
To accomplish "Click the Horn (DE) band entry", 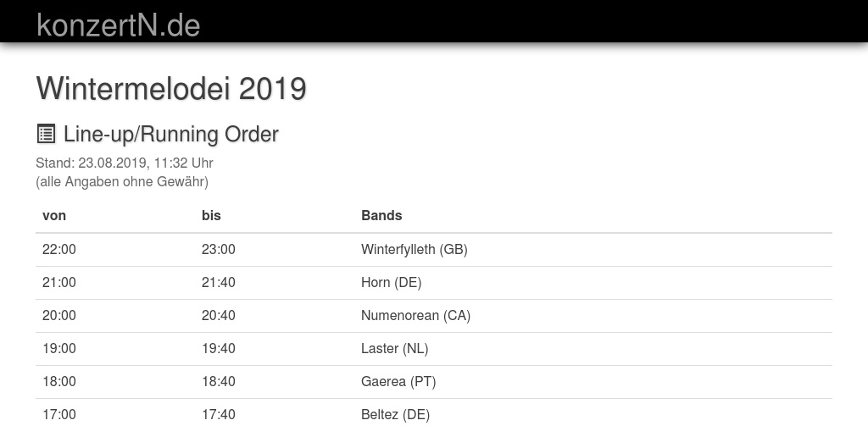I will 391,282.
